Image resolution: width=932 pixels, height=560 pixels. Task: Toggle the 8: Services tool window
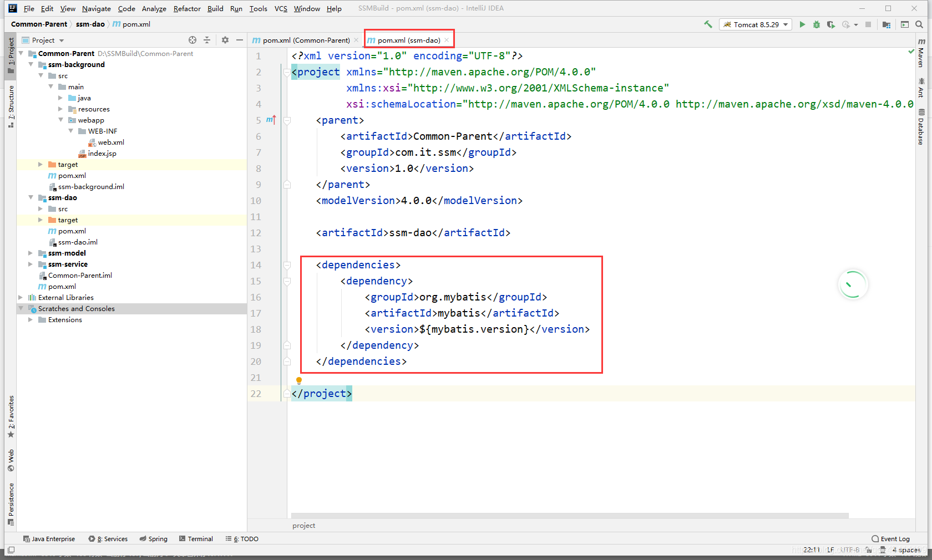[108, 539]
